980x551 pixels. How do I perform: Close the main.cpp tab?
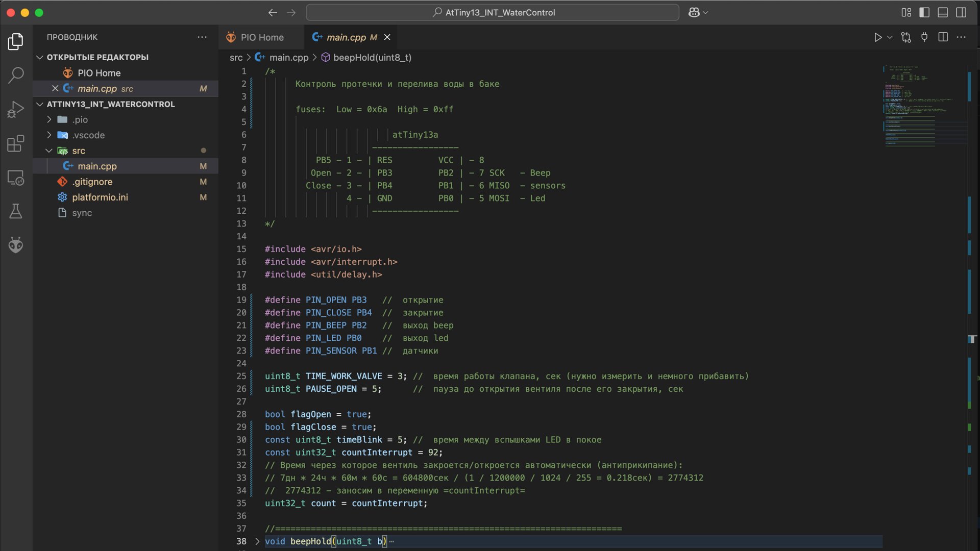coord(387,37)
